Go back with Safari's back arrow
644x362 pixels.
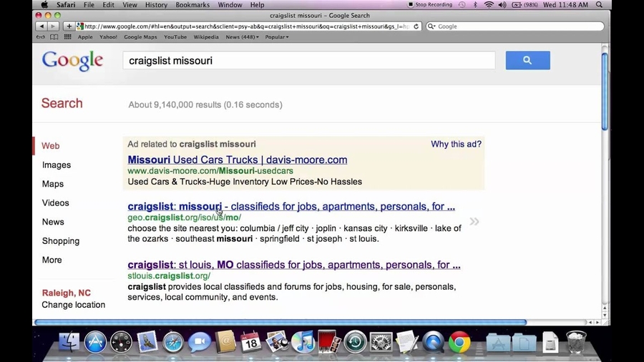42,26
